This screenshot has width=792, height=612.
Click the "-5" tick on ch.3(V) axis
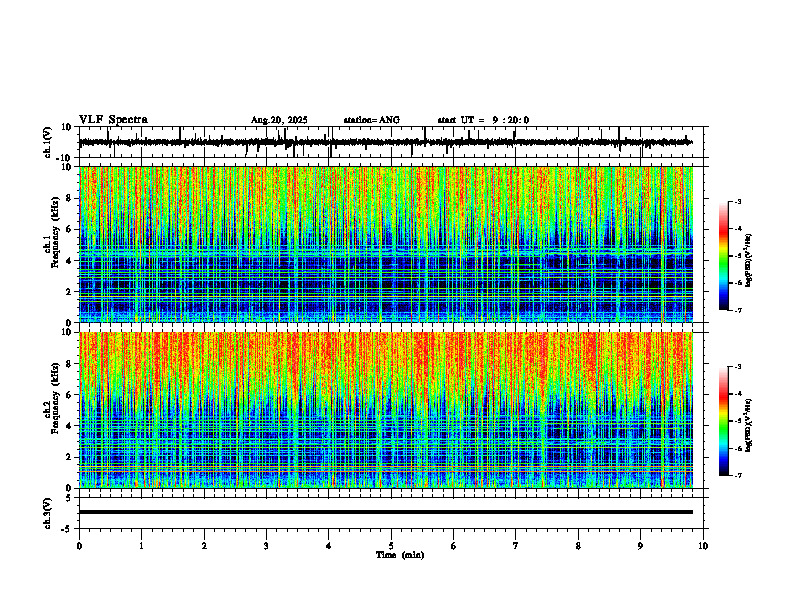[67, 529]
